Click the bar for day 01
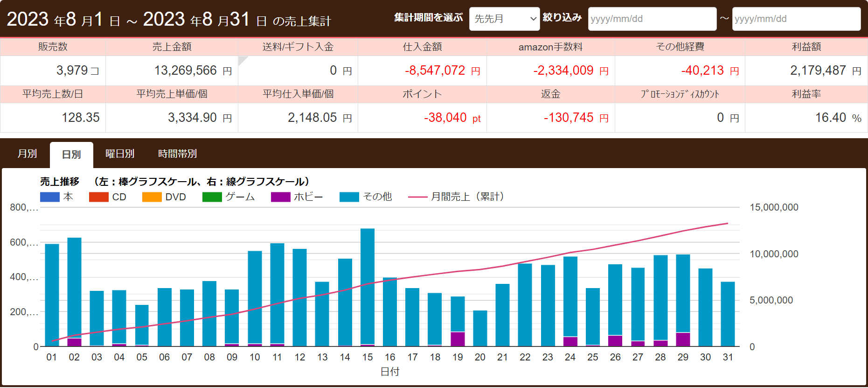 (52, 294)
